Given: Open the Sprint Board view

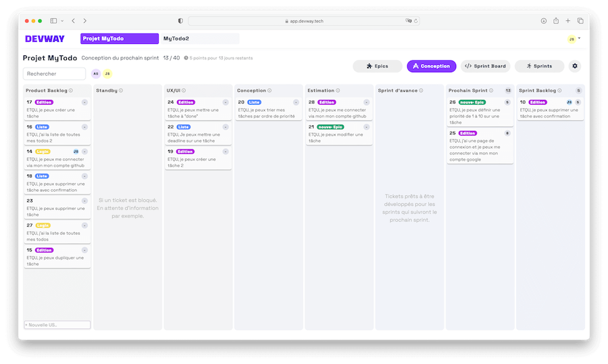Looking at the screenshot, I should (485, 66).
